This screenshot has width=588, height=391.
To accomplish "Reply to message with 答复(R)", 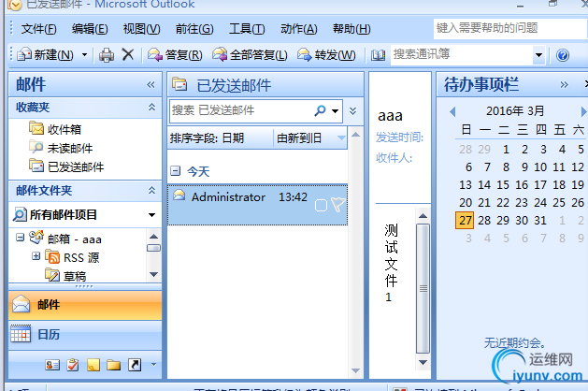I will click(175, 55).
